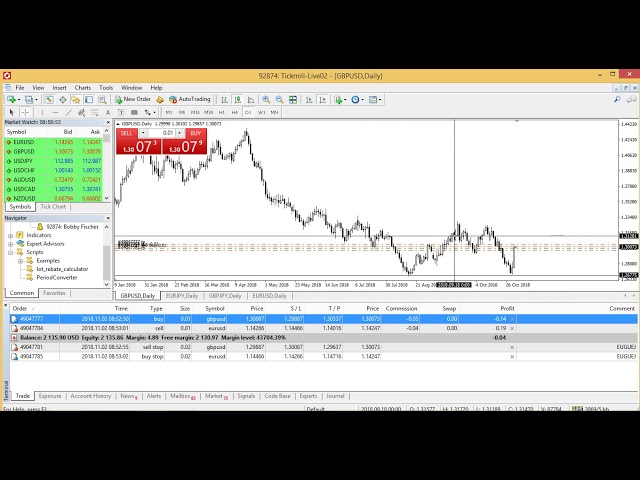Click the zoom out magnifier icon
This screenshot has height=480, width=640.
click(x=278, y=100)
